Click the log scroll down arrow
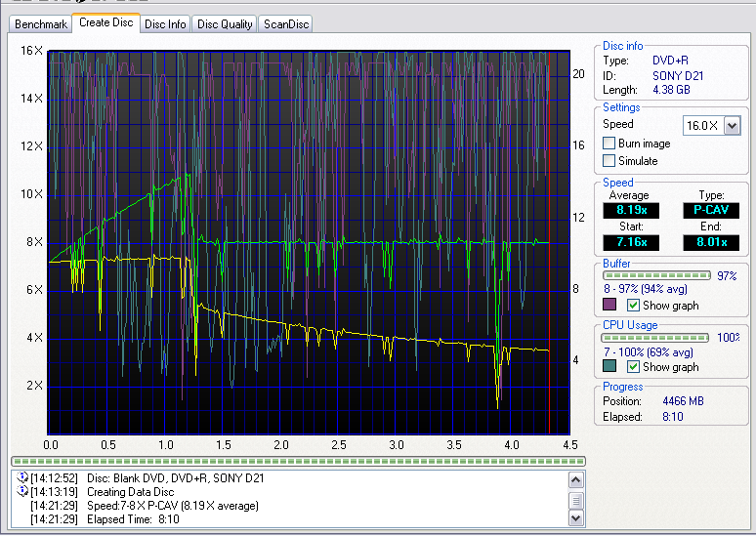The image size is (756, 536). tap(576, 518)
